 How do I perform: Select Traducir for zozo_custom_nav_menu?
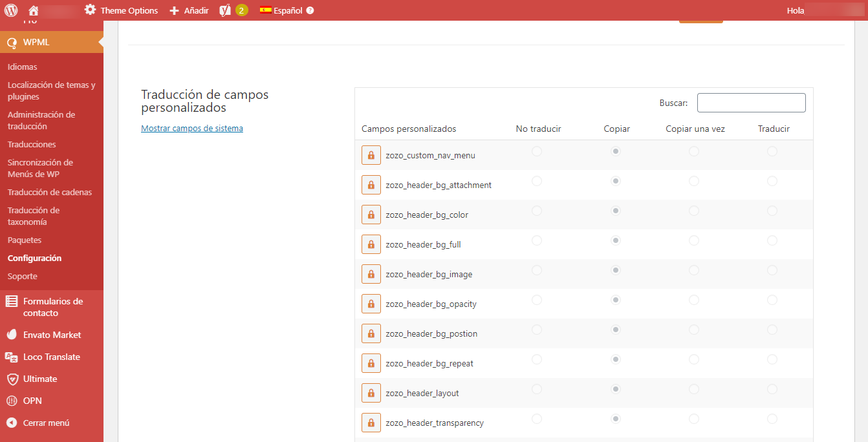772,151
